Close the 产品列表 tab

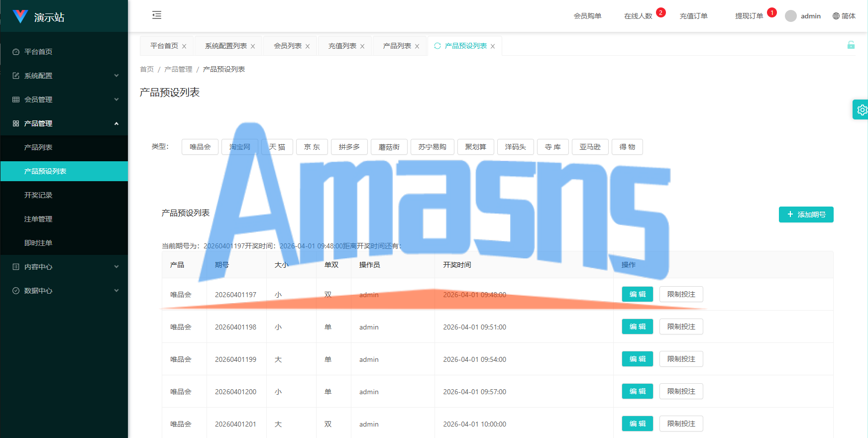[417, 46]
